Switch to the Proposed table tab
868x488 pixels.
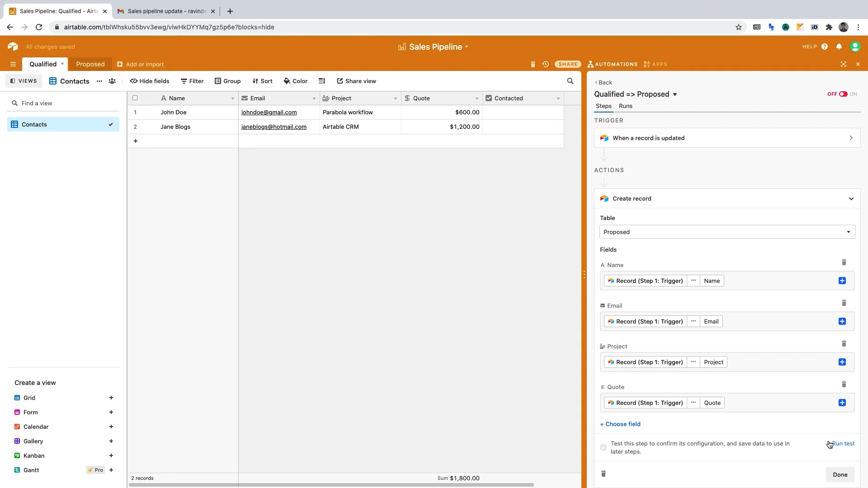[x=90, y=64]
